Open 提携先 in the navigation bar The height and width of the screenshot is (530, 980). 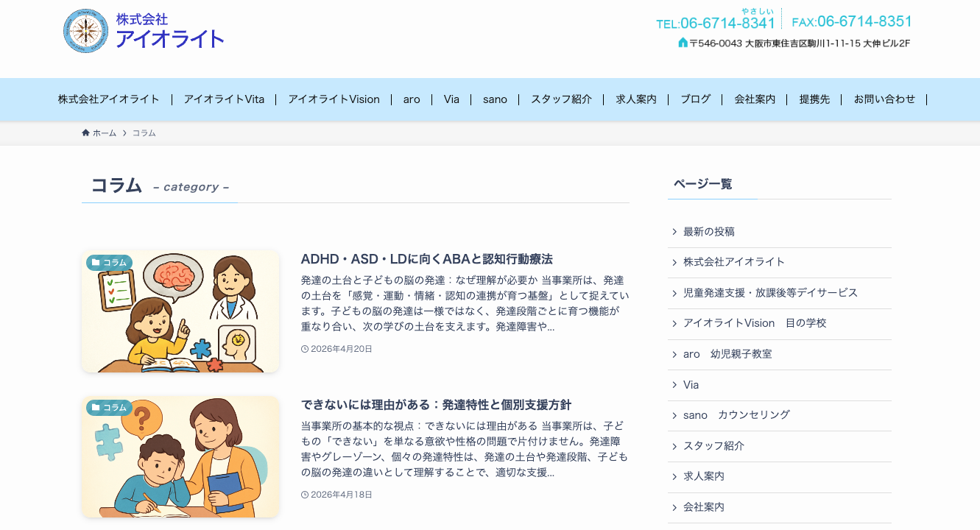pyautogui.click(x=814, y=99)
